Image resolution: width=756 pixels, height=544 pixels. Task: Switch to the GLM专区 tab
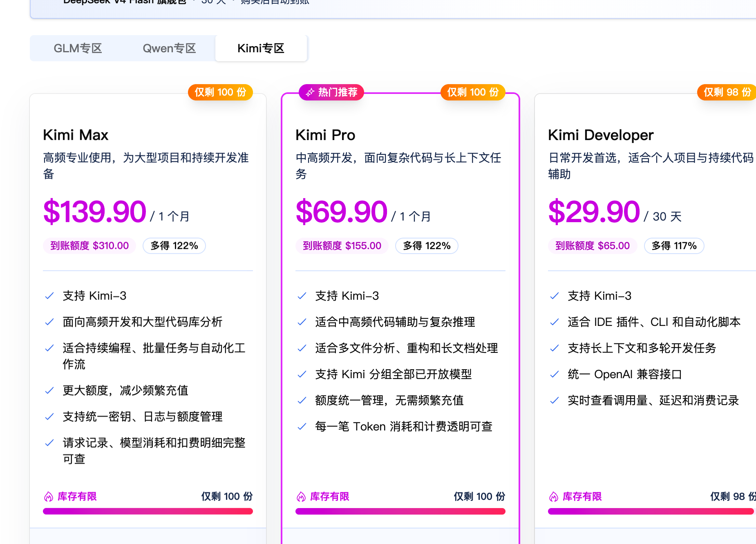(x=78, y=48)
